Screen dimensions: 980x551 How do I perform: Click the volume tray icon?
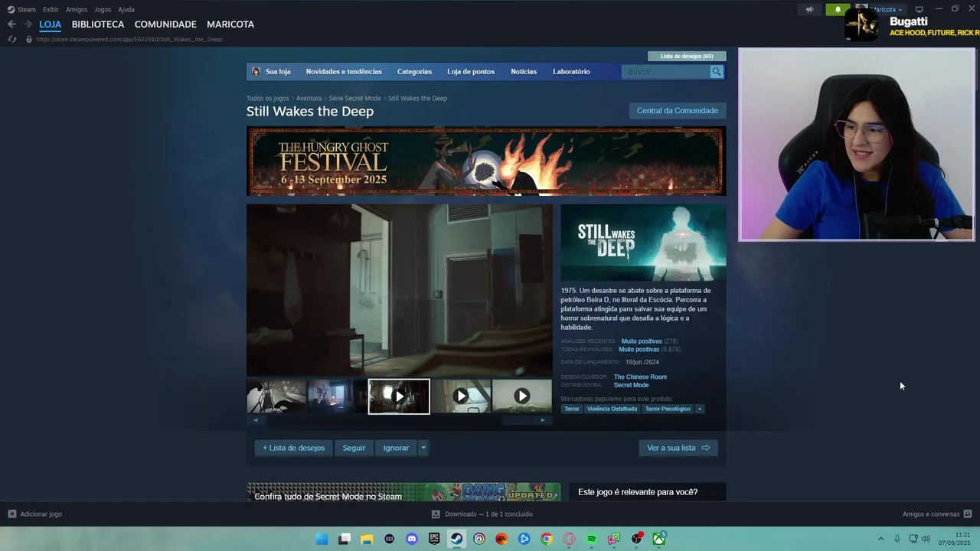point(926,539)
